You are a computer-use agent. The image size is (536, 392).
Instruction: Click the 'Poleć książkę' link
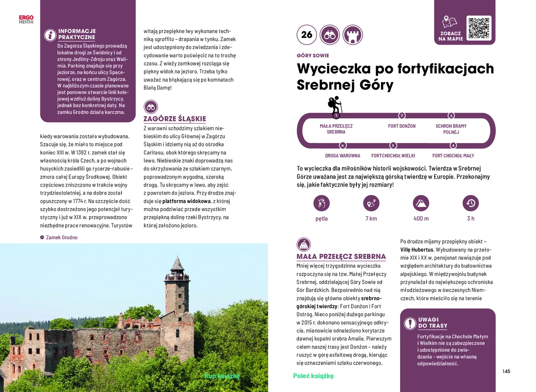[x=313, y=376]
